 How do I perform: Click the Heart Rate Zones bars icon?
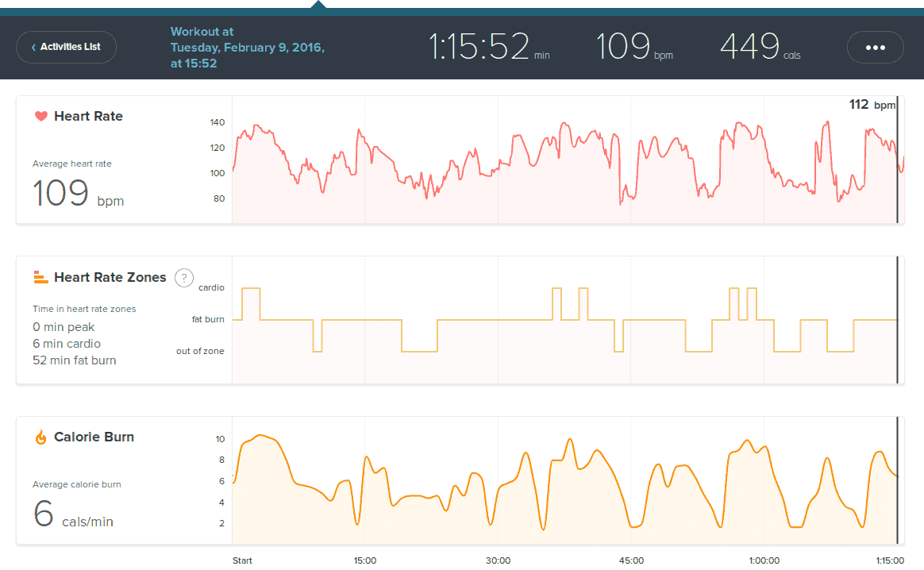click(41, 277)
